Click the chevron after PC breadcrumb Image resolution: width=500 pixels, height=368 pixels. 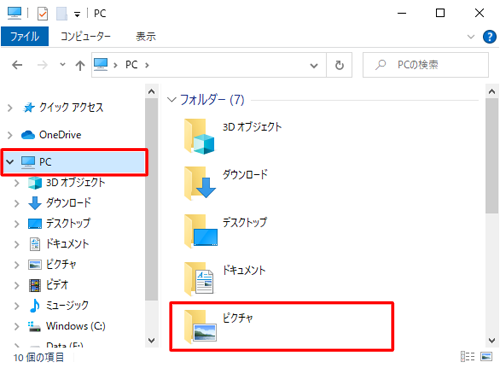click(147, 65)
